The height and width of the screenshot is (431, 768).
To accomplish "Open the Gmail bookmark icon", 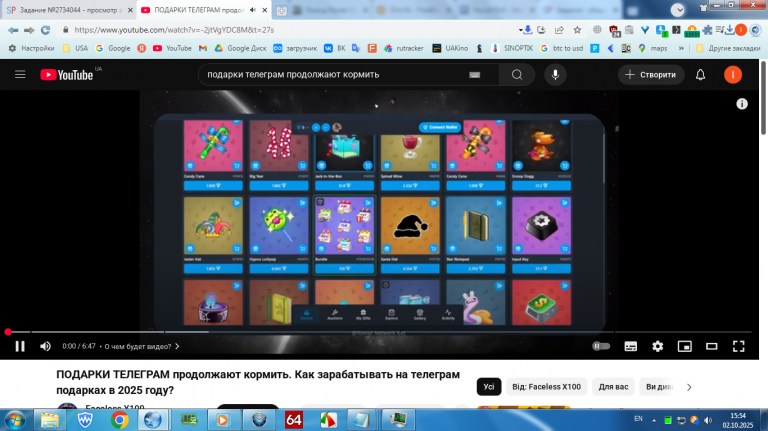I will point(203,48).
